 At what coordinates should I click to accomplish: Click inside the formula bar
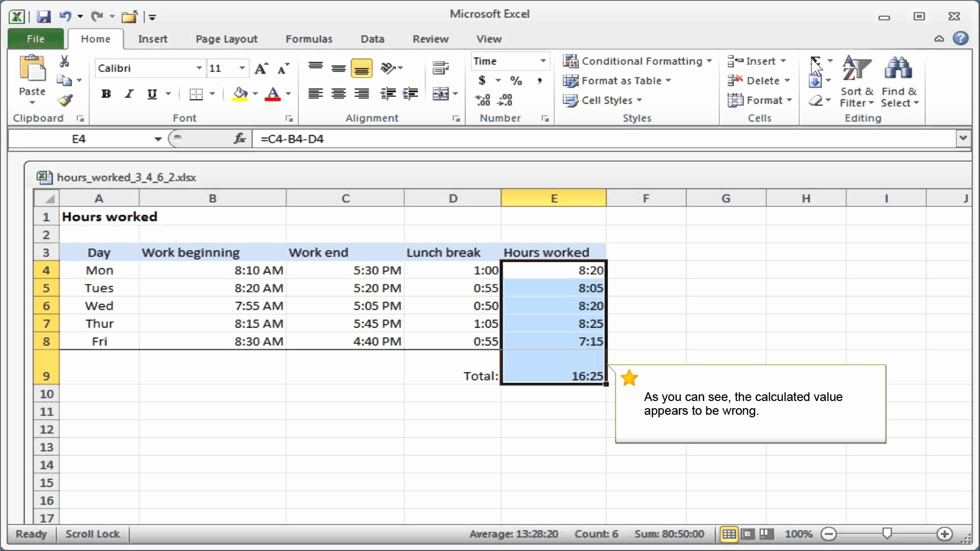[459, 138]
